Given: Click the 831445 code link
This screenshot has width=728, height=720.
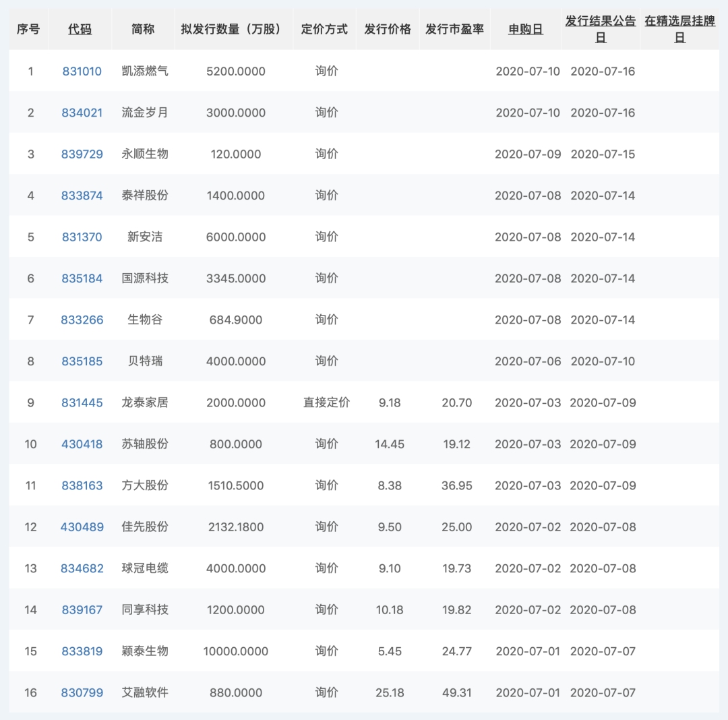Looking at the screenshot, I should click(x=82, y=403).
